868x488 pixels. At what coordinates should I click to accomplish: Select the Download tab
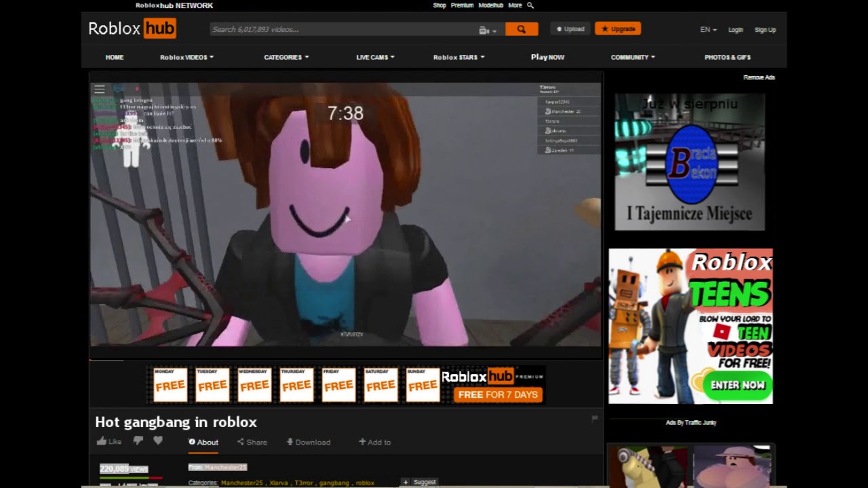point(309,442)
